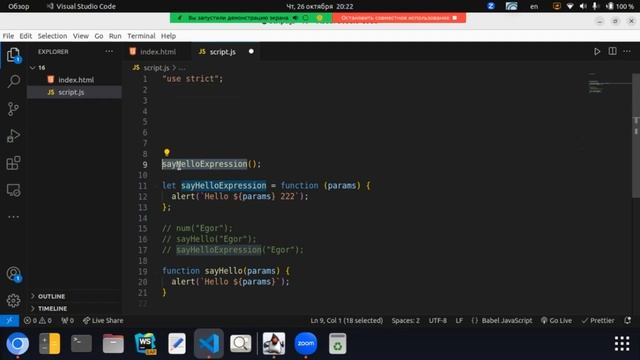Open the Explorer view in activity bar
This screenshot has width=640, height=360.
(13, 55)
